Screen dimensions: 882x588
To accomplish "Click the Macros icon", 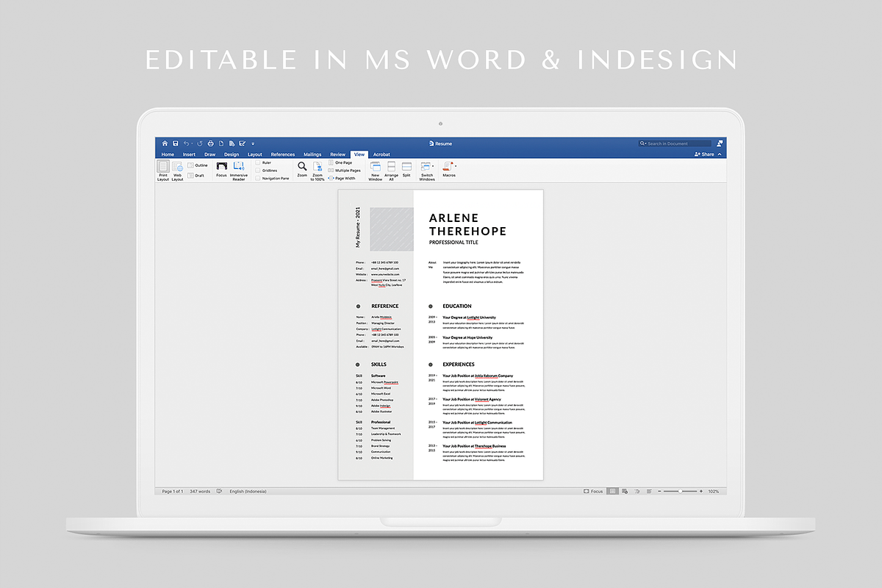I will click(448, 167).
